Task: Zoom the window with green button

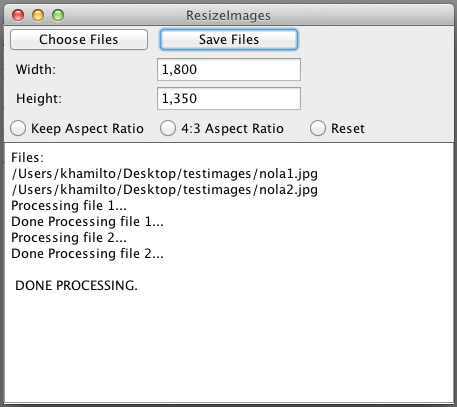Action: [58, 15]
